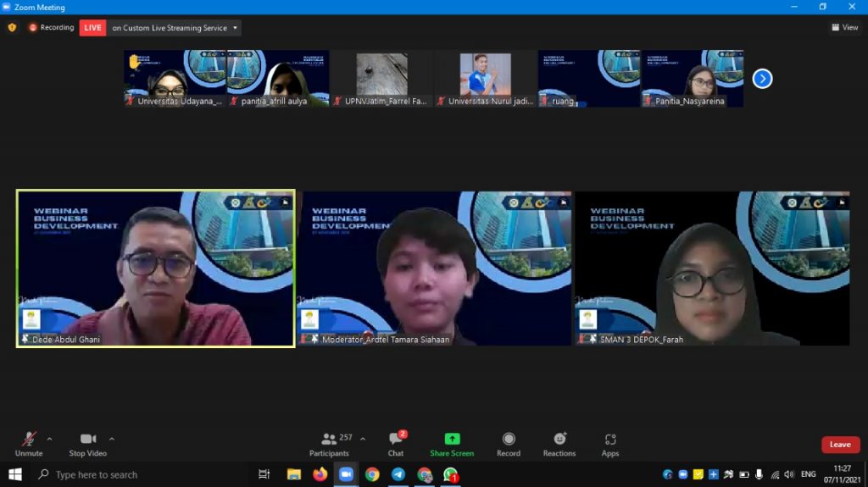Expand video options arrow beside Stop Video

(112, 439)
